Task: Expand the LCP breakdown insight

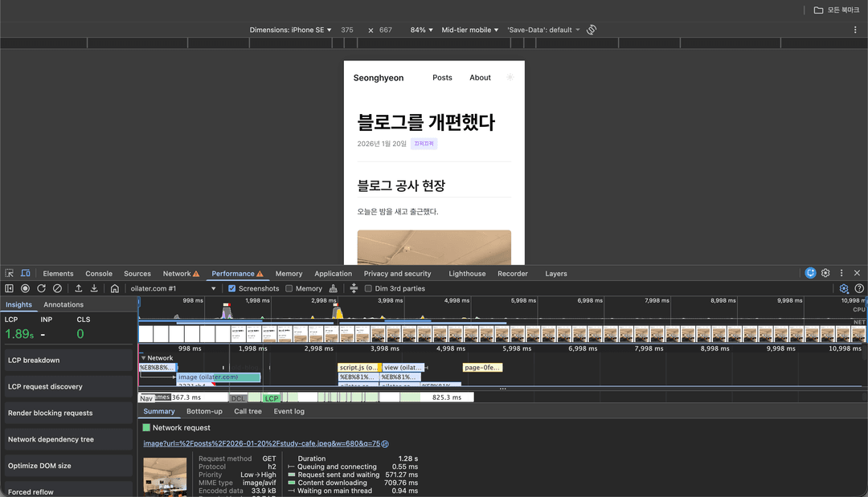Action: pos(68,360)
